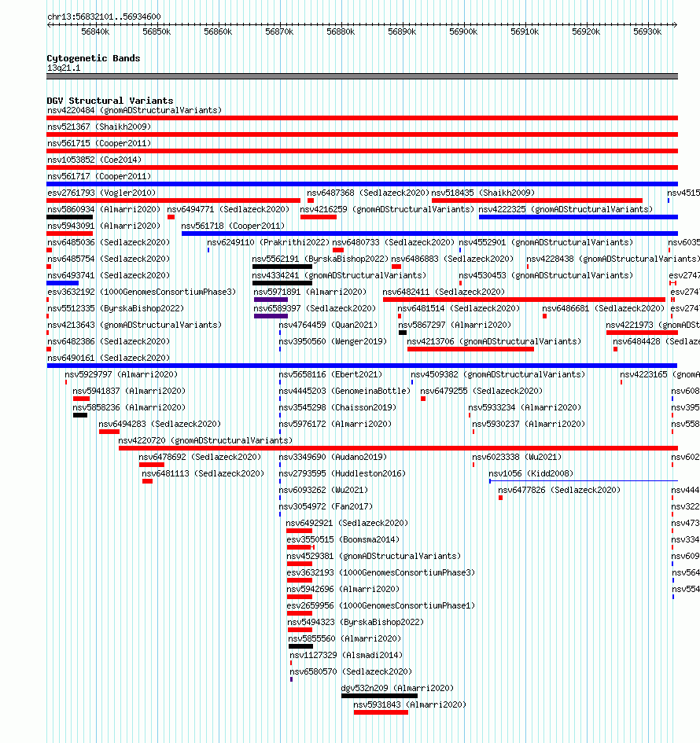Click nsv6482411 (Sedlazeck2020) label
Image resolution: width=700 pixels, height=743 pixels.
[444, 292]
